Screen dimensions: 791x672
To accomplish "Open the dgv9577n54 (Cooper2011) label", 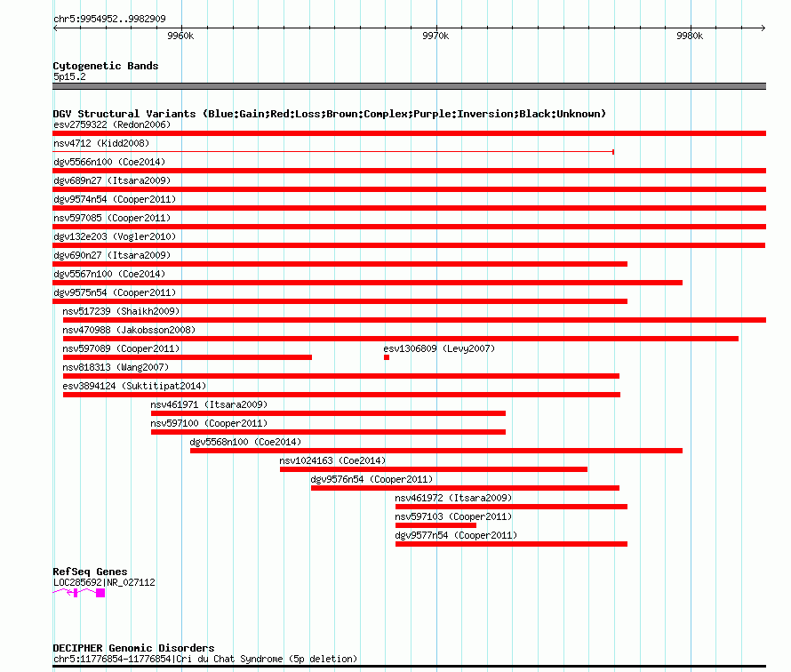I will [456, 535].
